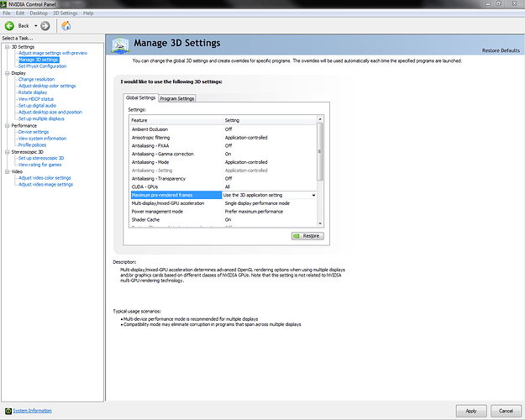525x420 pixels.
Task: Switch to the Program Settings tab
Action: click(177, 98)
